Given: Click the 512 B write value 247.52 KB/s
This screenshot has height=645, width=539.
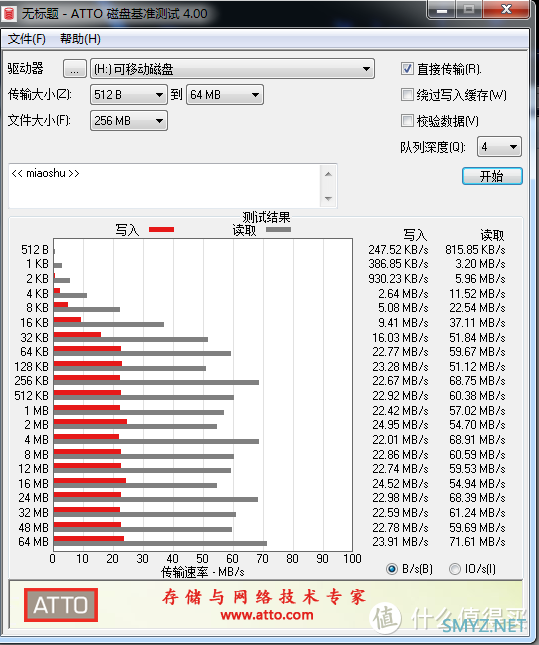Looking at the screenshot, I should pos(398,250).
